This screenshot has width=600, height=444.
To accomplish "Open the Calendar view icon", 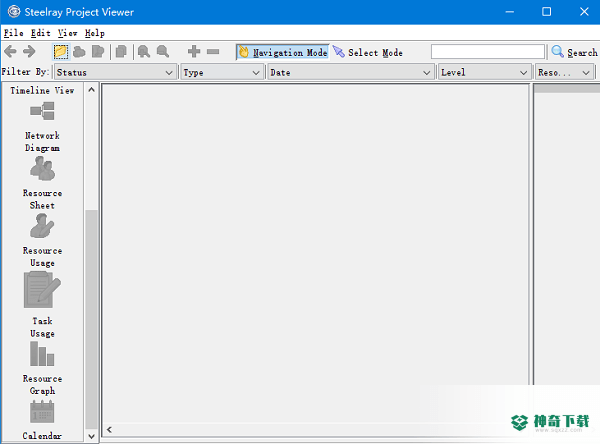I will [x=42, y=412].
